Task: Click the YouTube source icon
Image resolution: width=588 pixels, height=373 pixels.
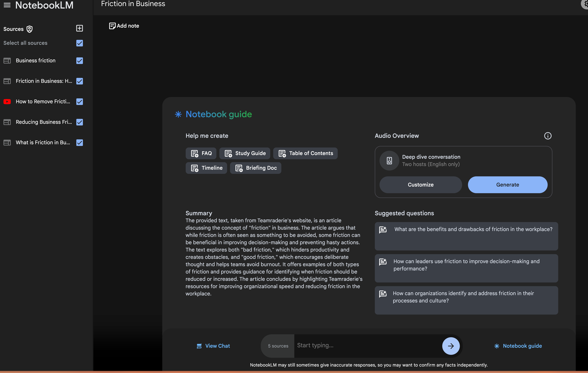Action: click(x=7, y=102)
